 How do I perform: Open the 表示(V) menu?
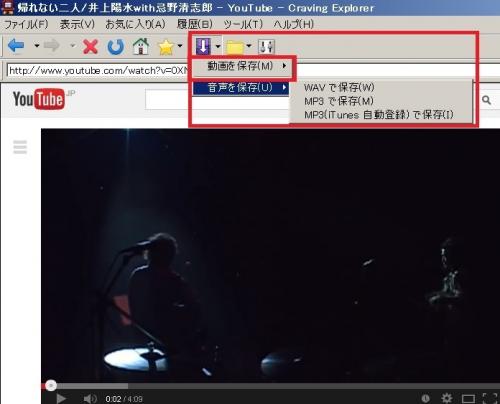(x=77, y=24)
